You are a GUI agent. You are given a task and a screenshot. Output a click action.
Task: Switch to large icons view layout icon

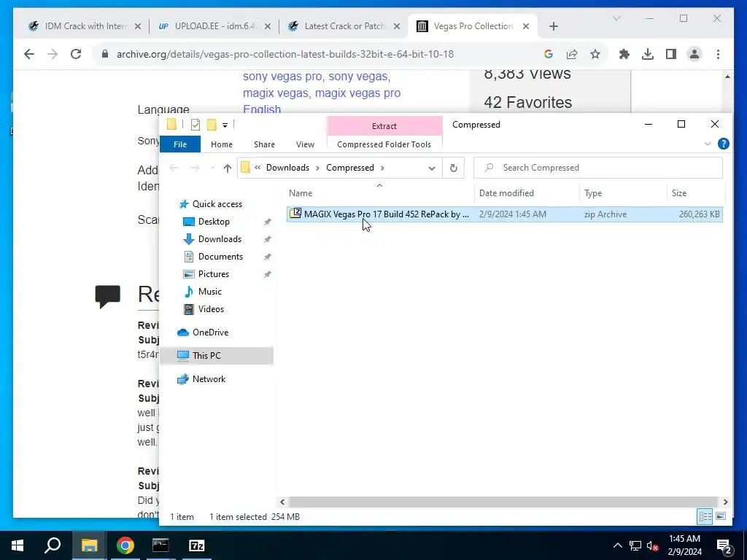click(721, 516)
